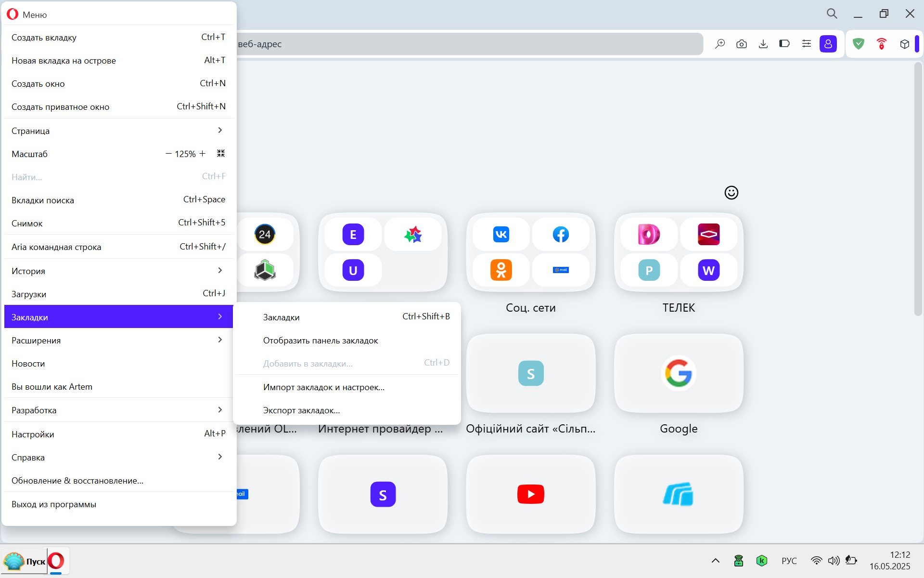Expand the Расширения submenu
The height and width of the screenshot is (578, 924).
[118, 340]
